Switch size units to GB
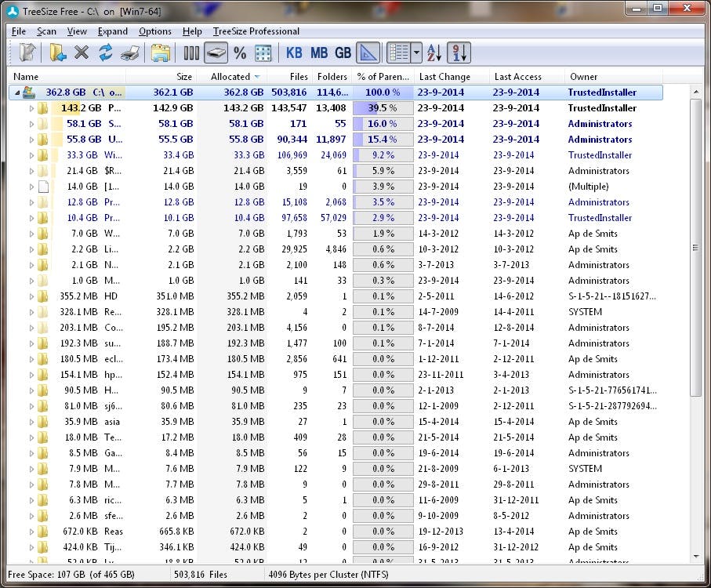711x588 pixels. click(x=343, y=53)
